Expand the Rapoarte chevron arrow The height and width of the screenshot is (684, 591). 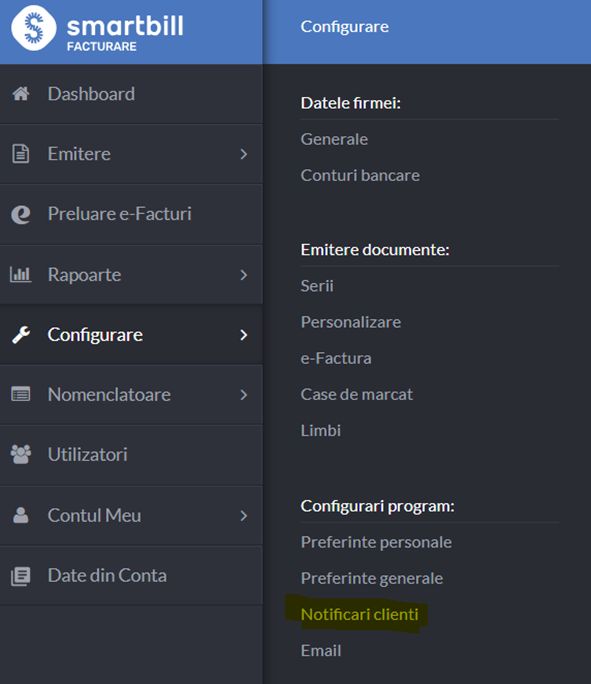coord(244,275)
